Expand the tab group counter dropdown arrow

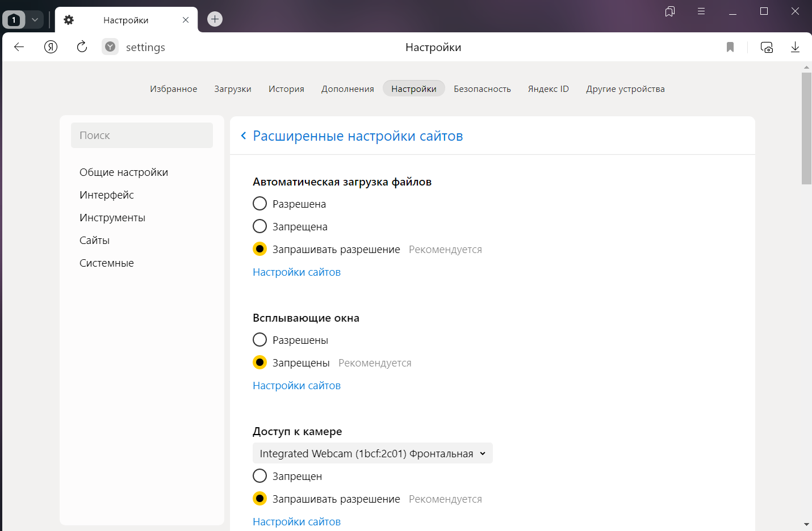pos(35,20)
